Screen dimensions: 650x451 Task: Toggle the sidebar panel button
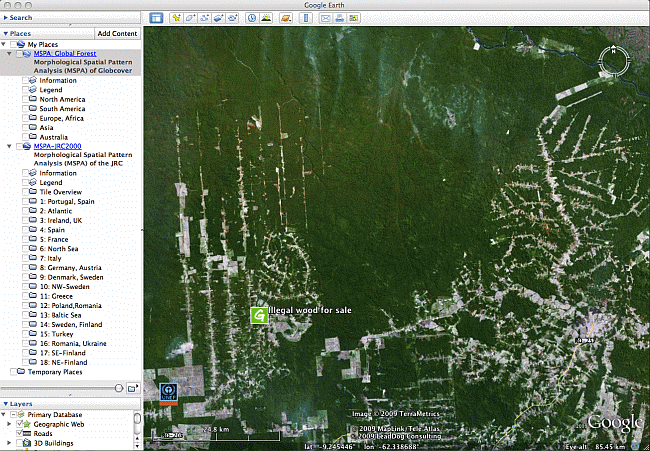click(156, 18)
